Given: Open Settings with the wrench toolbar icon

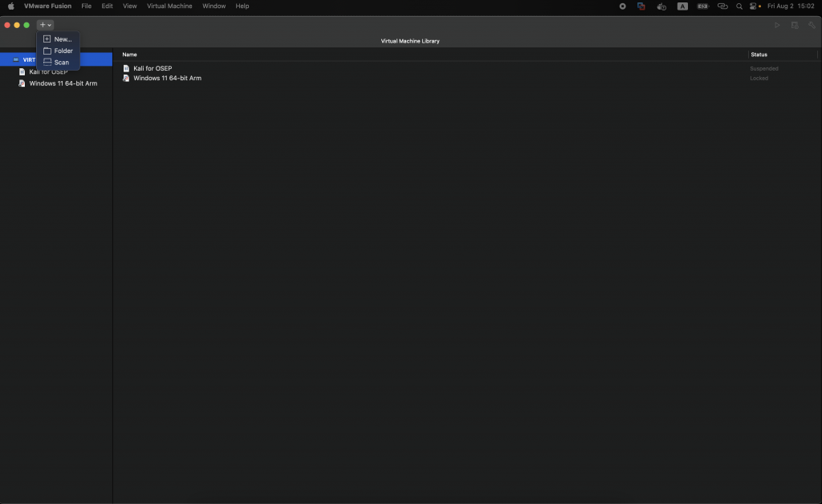Looking at the screenshot, I should 812,25.
